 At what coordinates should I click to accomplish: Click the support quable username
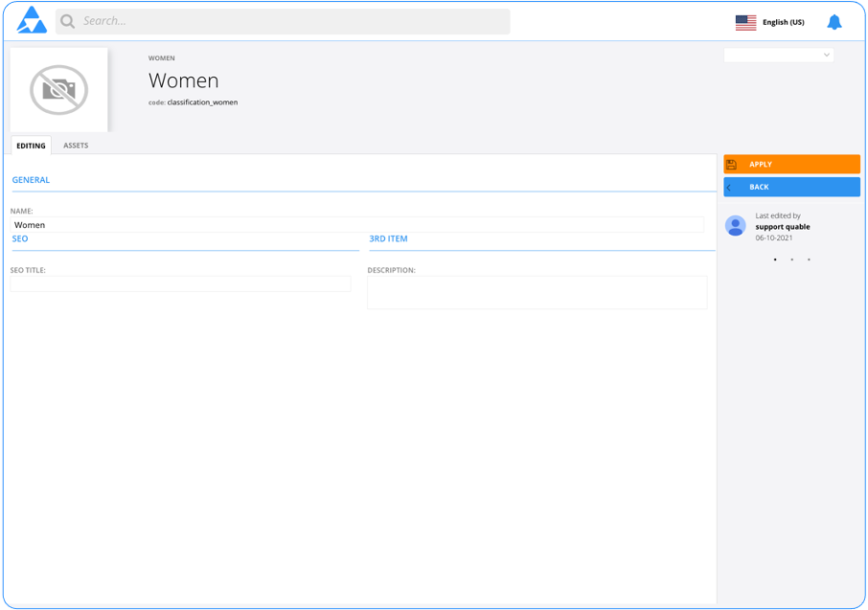pos(782,227)
